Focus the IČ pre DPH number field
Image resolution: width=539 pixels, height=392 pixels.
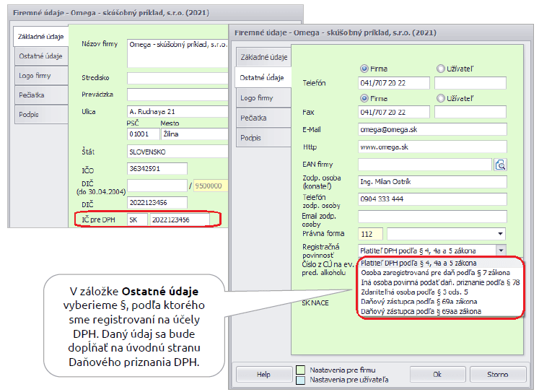click(x=179, y=219)
